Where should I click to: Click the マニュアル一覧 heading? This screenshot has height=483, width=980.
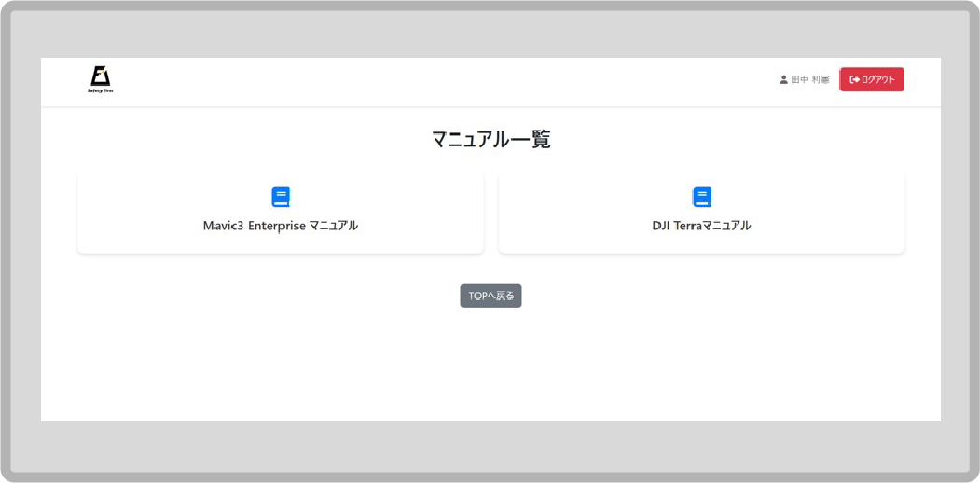point(490,139)
